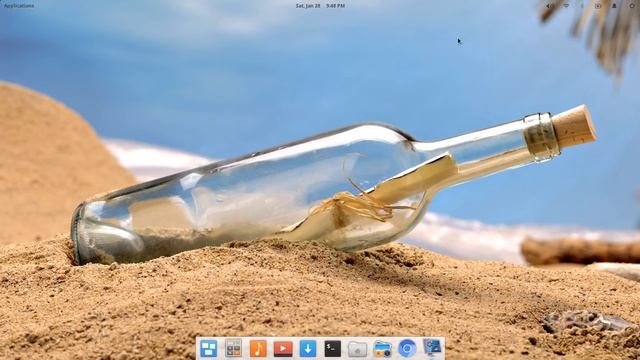Screen dimensions: 640x360
Task: Launch the Terminal from the dock
Action: pos(333,349)
